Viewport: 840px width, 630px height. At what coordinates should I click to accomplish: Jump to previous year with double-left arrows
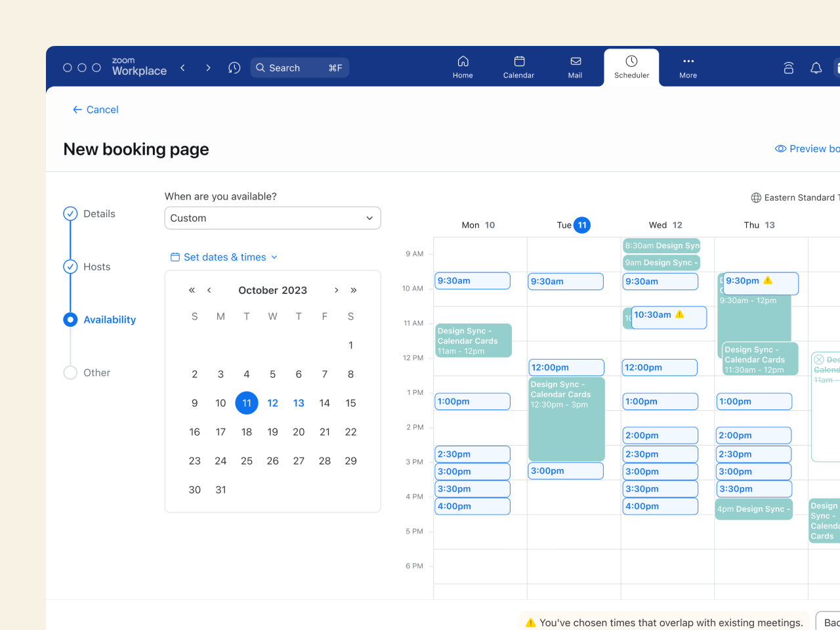coord(192,290)
